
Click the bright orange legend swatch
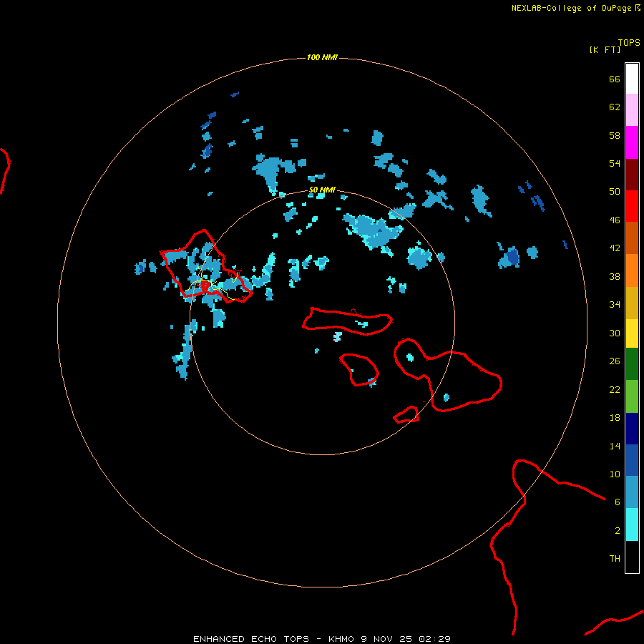(632, 270)
